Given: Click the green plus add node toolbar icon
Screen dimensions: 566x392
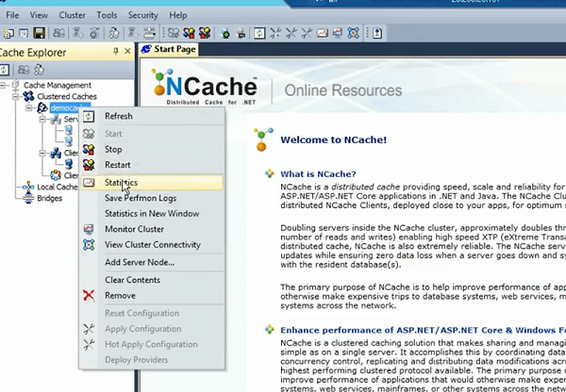Looking at the screenshot, I should [x=225, y=33].
